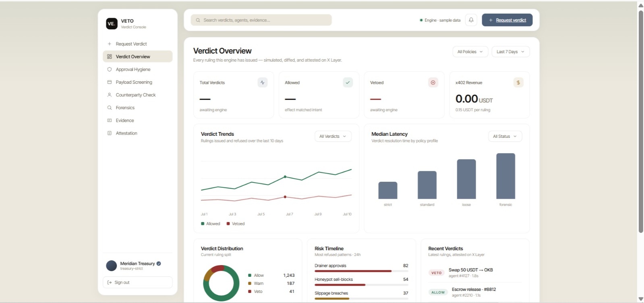644x303 pixels.
Task: Click the Meridian Treasury avatar
Action: [x=111, y=266]
